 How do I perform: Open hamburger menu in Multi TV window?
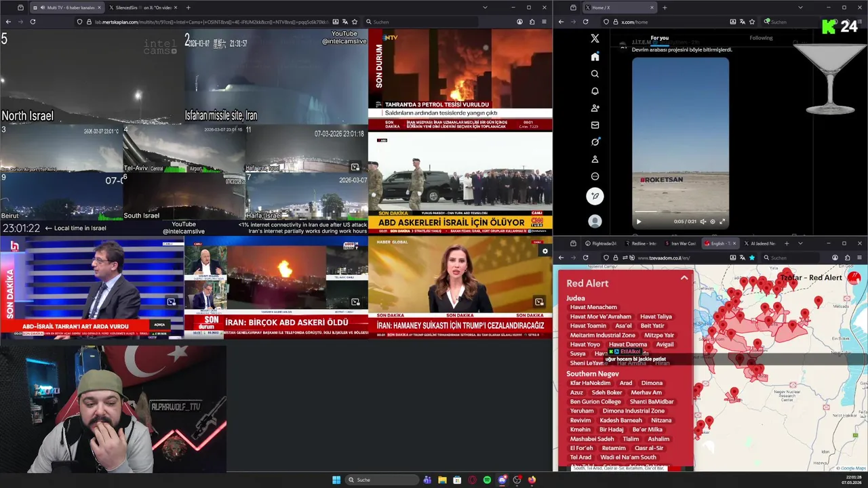tap(543, 22)
